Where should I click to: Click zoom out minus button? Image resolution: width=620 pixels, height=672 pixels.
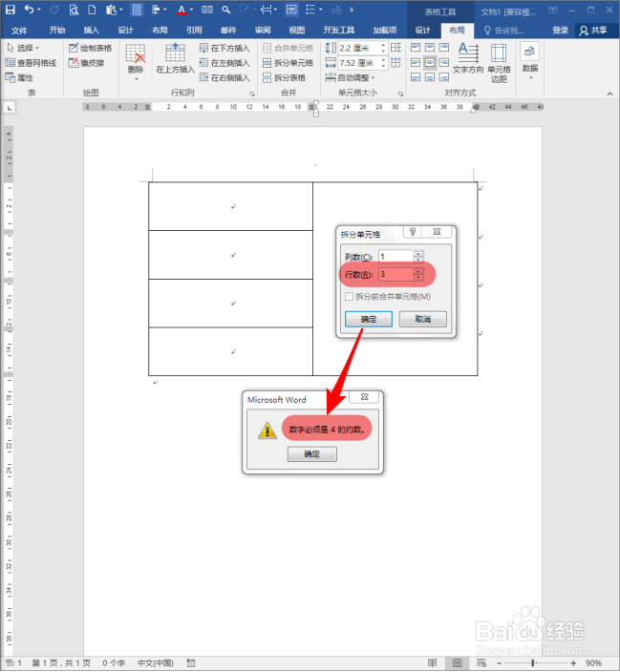(x=499, y=663)
